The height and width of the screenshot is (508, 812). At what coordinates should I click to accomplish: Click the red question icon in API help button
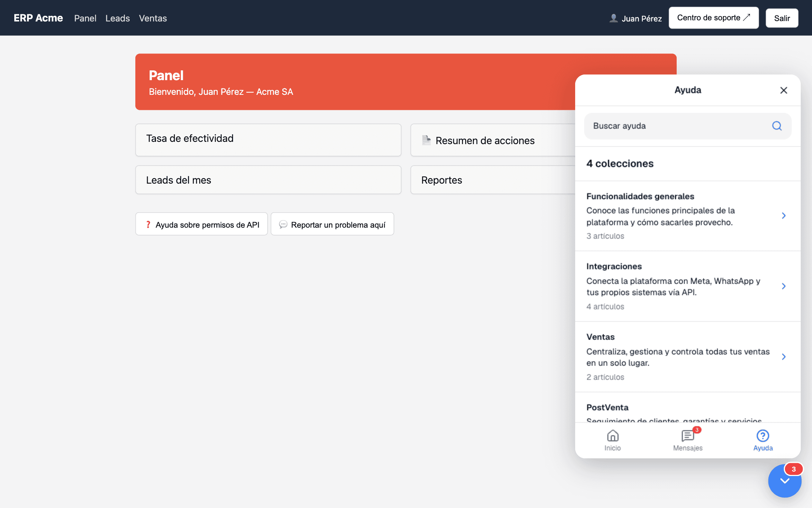148,224
